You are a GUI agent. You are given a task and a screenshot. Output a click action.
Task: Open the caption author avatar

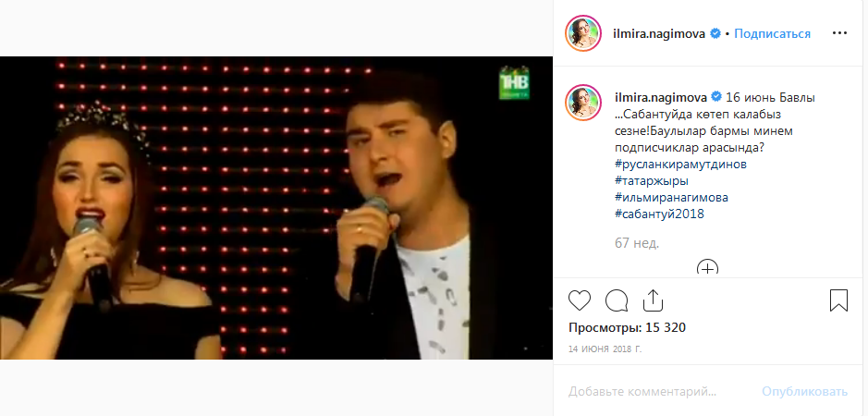coord(583,103)
